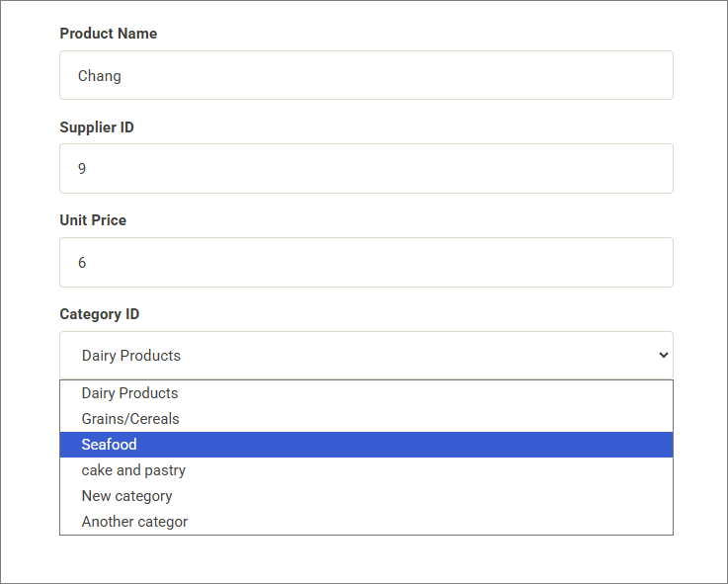Click the value 6 in Unit Price
The height and width of the screenshot is (584, 728).
82,263
